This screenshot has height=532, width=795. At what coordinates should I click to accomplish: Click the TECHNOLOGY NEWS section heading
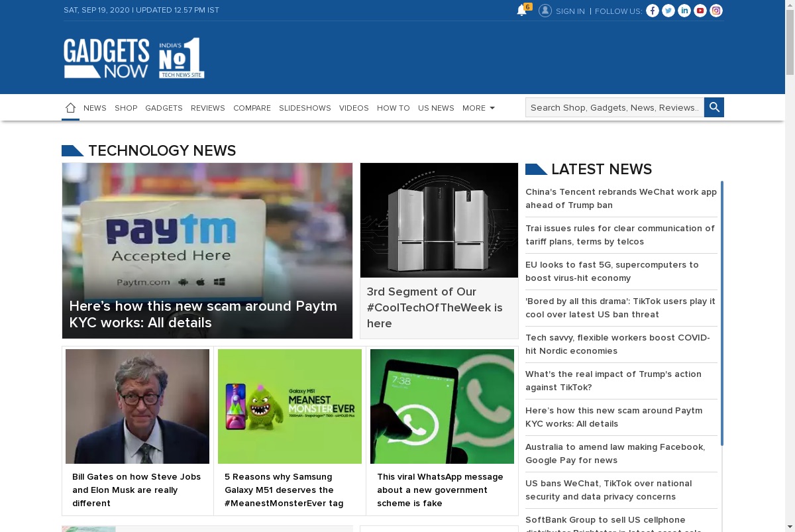coord(162,150)
